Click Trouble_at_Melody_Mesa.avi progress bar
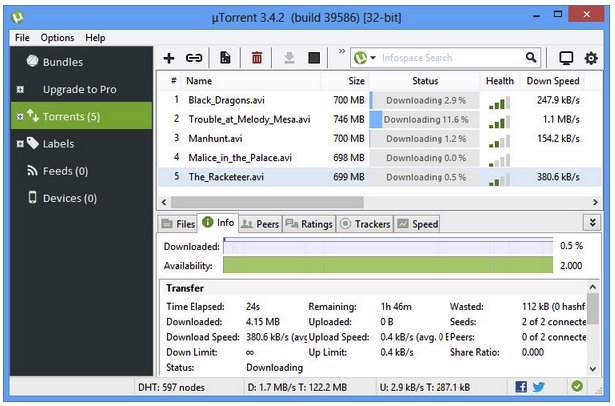Screen dimensions: 615x406 [425, 119]
